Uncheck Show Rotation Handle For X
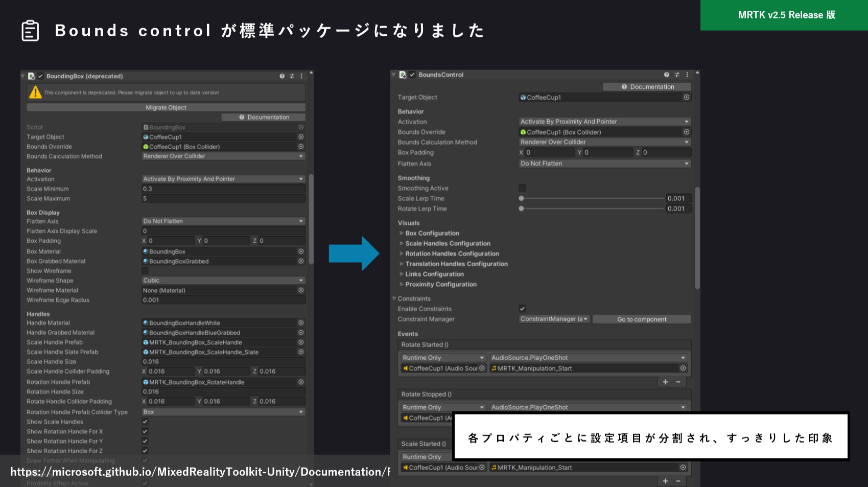This screenshot has height=487, width=868. [x=145, y=432]
